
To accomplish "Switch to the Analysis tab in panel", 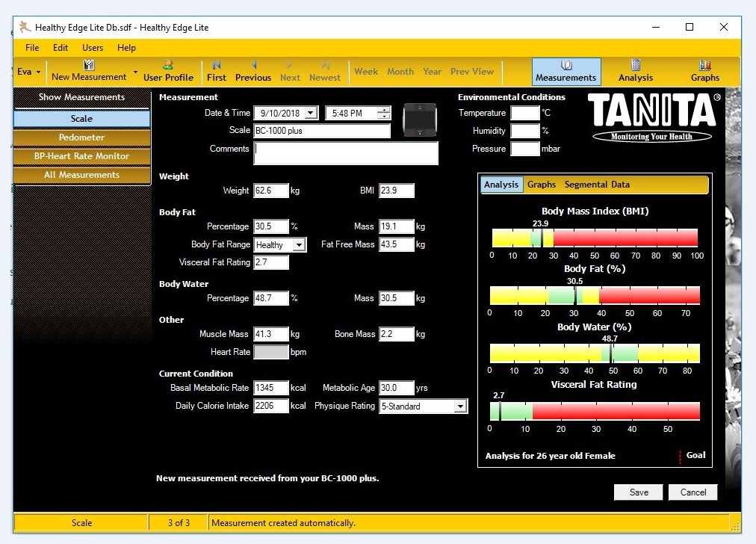I will (501, 185).
